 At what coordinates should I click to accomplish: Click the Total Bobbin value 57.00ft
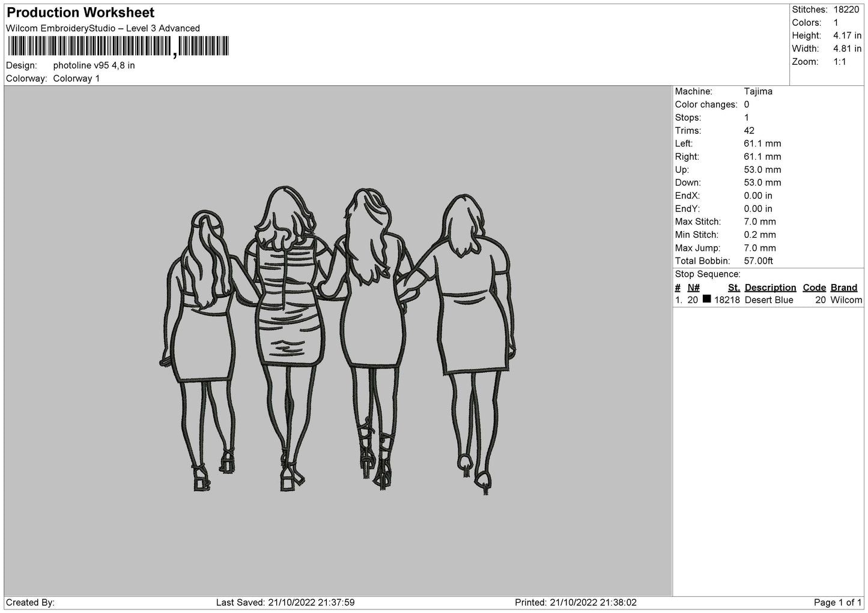coord(758,261)
